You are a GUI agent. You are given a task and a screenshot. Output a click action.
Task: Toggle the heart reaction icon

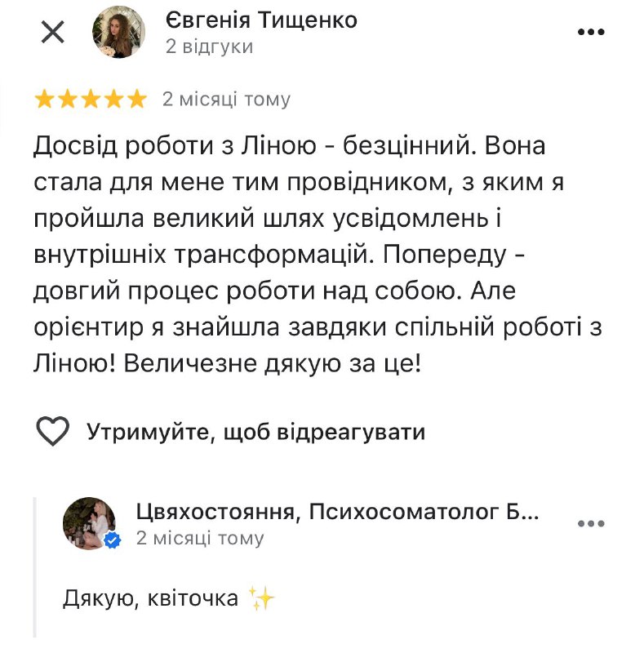point(53,431)
